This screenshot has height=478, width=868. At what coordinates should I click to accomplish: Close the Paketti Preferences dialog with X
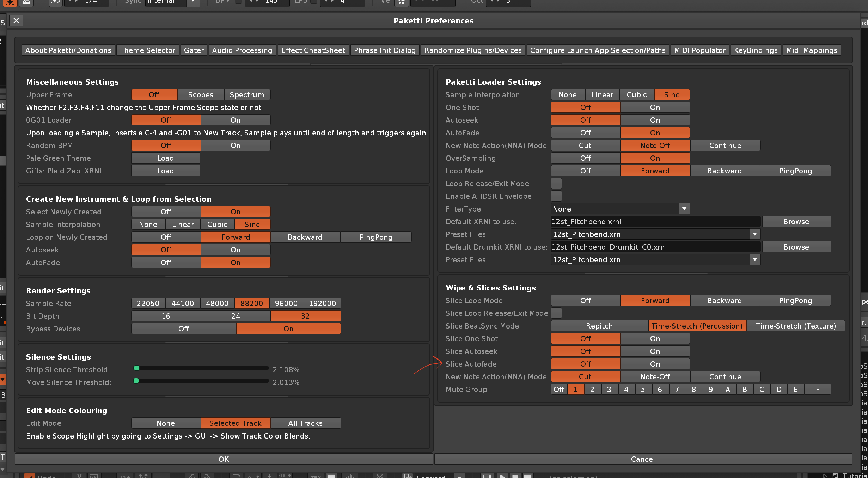(16, 20)
